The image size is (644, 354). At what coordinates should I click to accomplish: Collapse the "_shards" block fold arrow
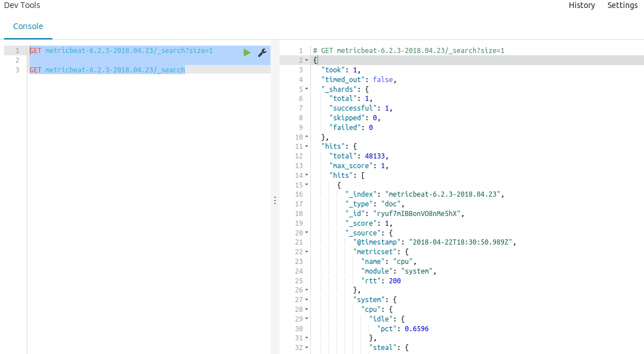[x=306, y=89]
